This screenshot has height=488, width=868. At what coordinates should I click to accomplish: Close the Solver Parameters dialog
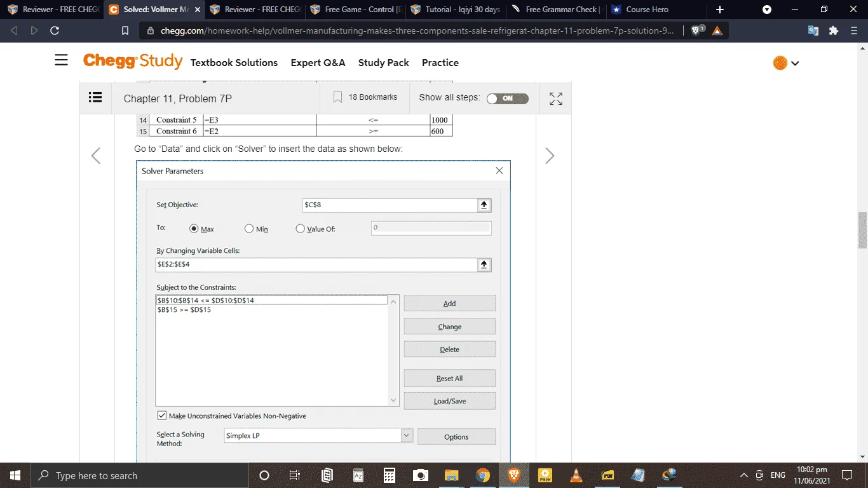pyautogui.click(x=499, y=171)
